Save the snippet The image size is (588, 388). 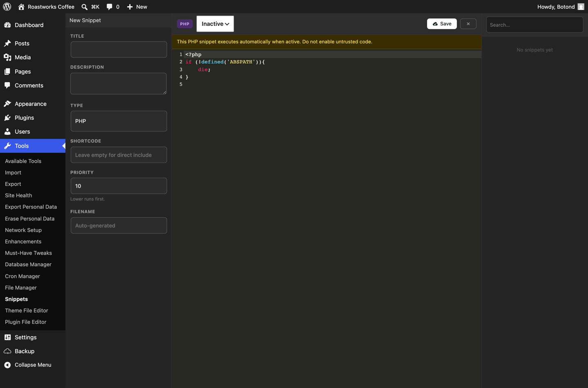coord(442,24)
